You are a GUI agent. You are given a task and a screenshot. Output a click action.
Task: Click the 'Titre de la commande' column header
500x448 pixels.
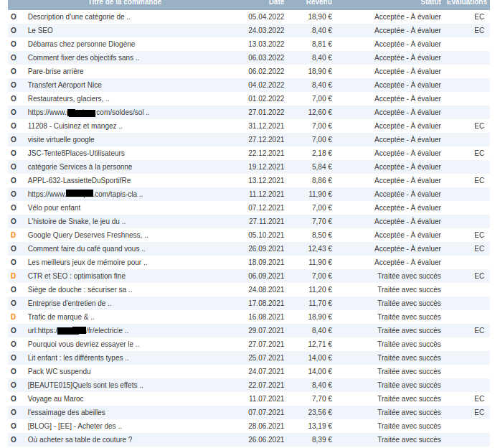click(x=125, y=2)
